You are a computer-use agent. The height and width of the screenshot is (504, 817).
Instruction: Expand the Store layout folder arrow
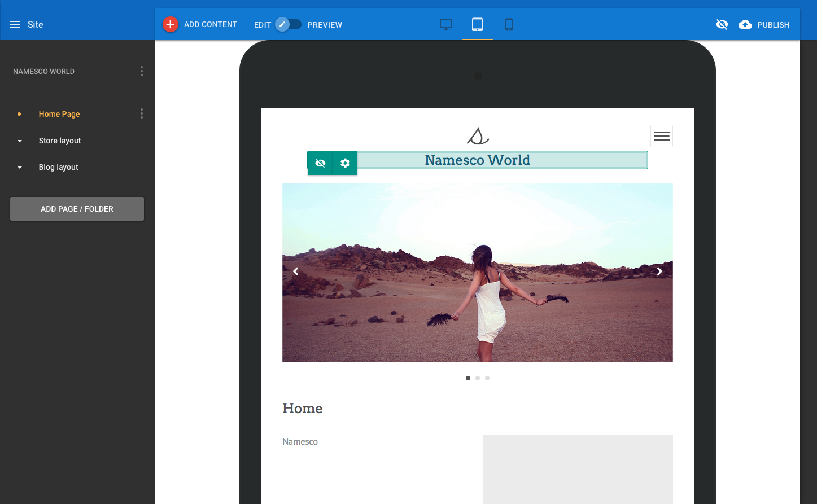[x=20, y=141]
